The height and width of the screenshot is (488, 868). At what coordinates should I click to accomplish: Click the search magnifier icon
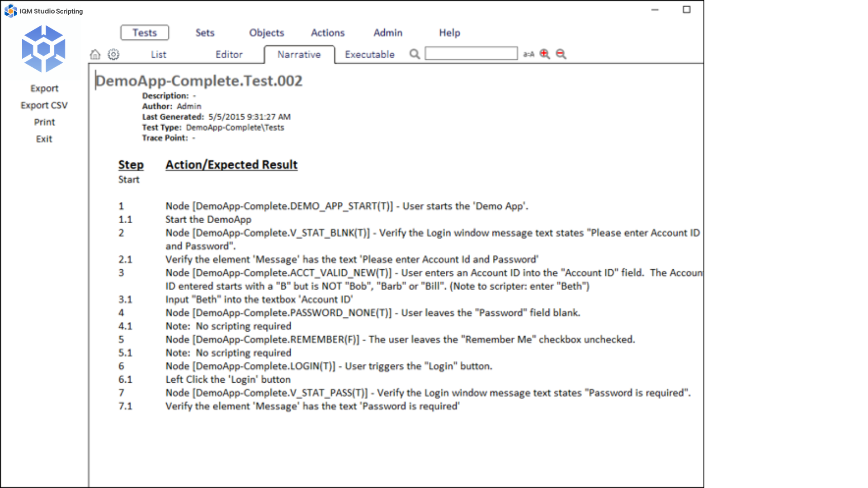(414, 54)
